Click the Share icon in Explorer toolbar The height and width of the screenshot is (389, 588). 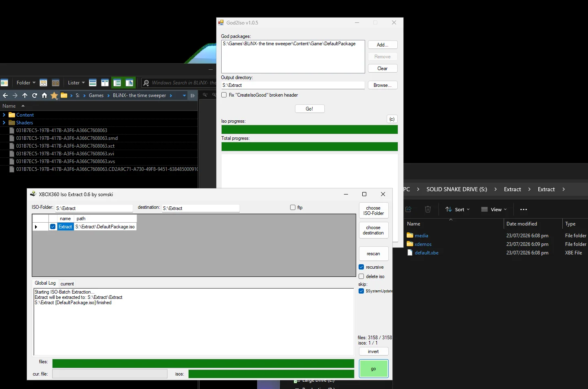(408, 209)
